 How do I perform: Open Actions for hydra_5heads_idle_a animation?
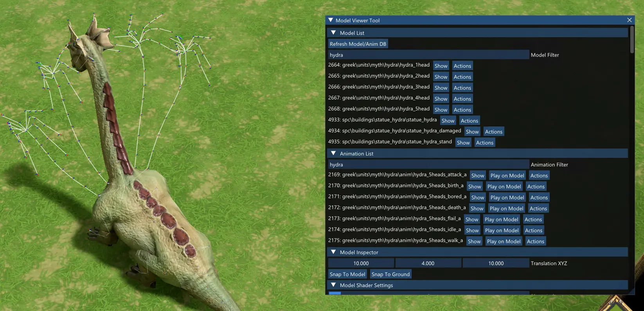click(x=534, y=230)
